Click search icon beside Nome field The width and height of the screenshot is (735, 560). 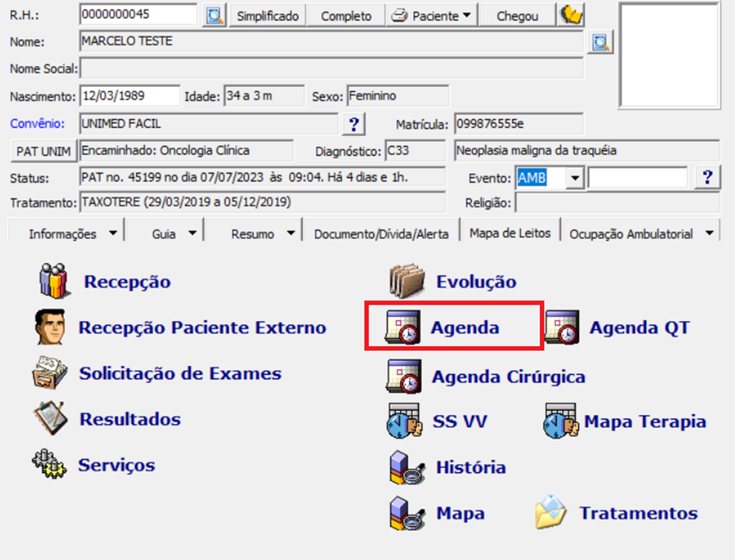point(600,42)
